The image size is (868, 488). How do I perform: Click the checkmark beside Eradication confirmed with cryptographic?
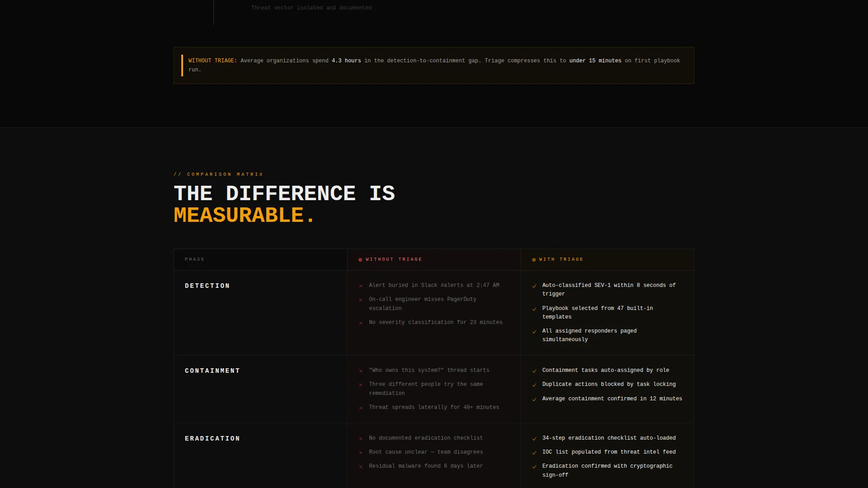(x=534, y=467)
